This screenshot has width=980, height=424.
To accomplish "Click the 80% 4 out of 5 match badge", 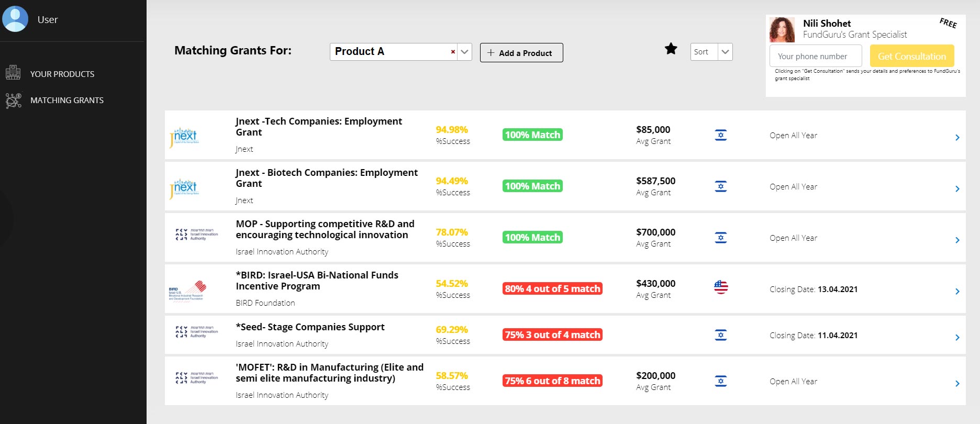I will [552, 289].
